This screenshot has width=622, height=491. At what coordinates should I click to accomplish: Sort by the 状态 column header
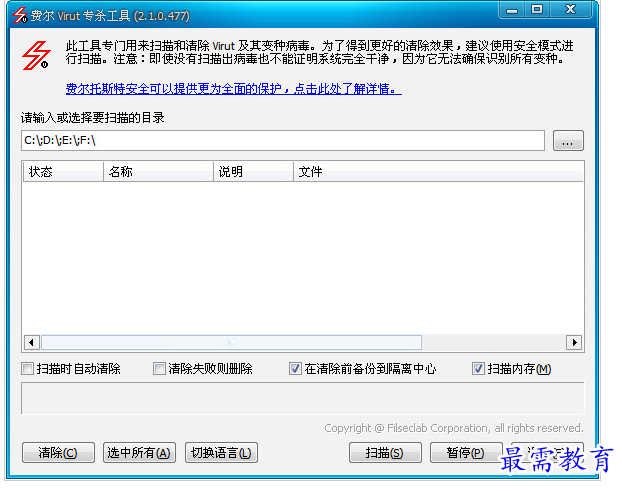pos(63,172)
